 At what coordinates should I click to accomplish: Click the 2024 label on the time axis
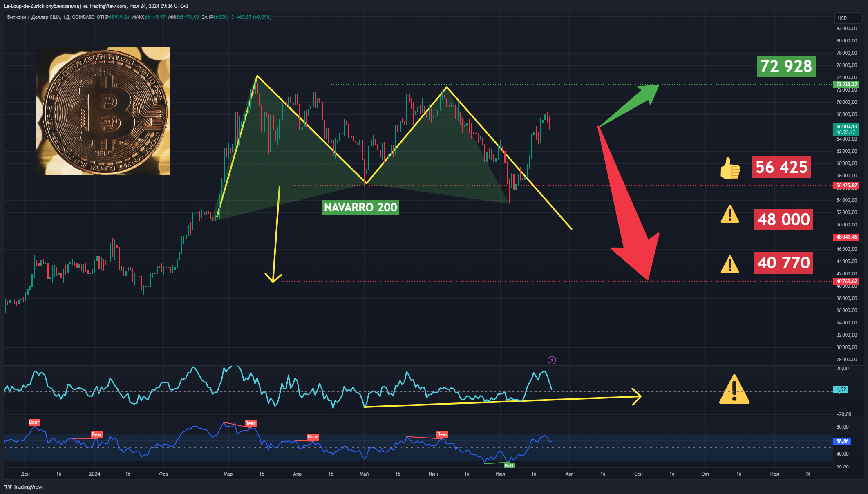click(x=94, y=474)
